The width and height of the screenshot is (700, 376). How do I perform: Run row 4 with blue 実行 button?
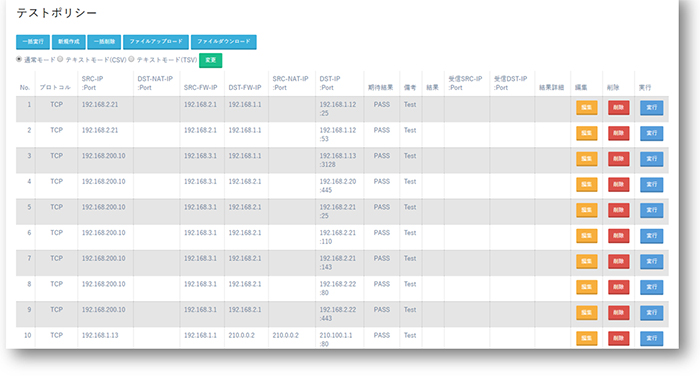click(x=651, y=184)
